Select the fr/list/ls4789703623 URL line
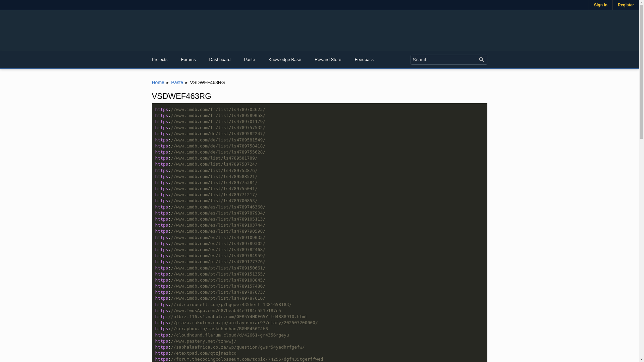The image size is (644, 362). pyautogui.click(x=210, y=110)
